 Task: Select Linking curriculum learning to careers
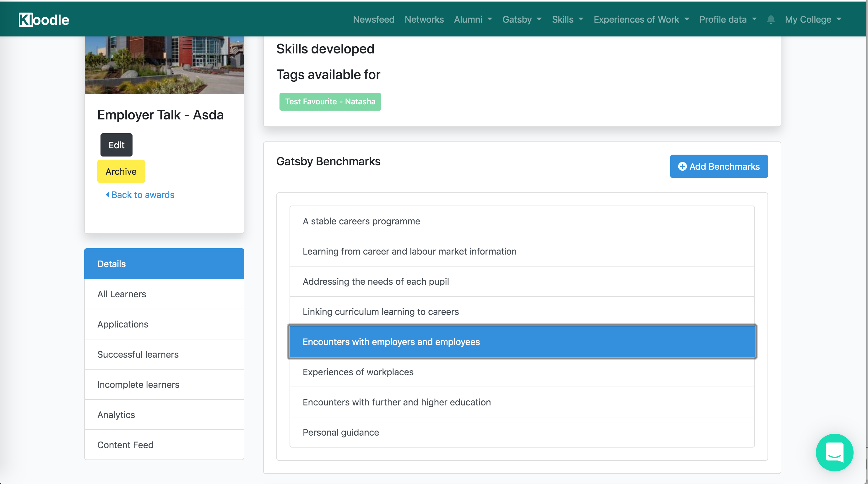522,311
